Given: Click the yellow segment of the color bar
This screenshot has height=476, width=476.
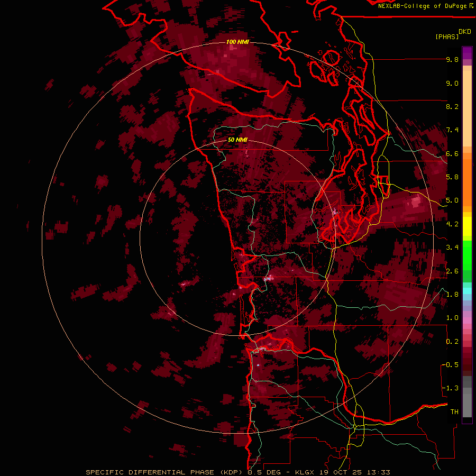Looking at the screenshot, I should (467, 226).
